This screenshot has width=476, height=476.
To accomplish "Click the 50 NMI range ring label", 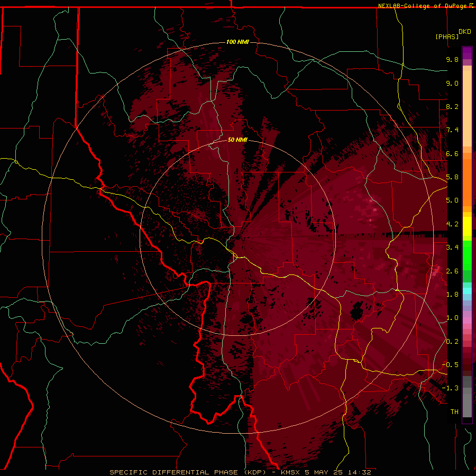I will [x=237, y=140].
